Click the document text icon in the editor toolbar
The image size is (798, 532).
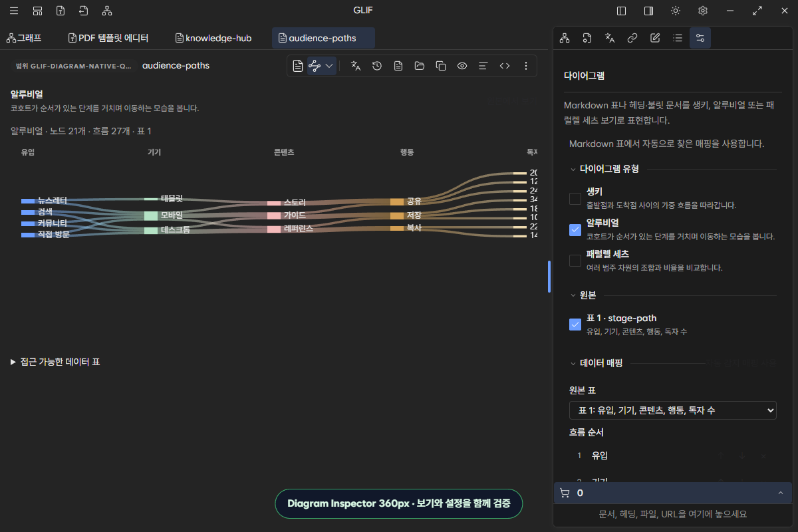tap(398, 66)
